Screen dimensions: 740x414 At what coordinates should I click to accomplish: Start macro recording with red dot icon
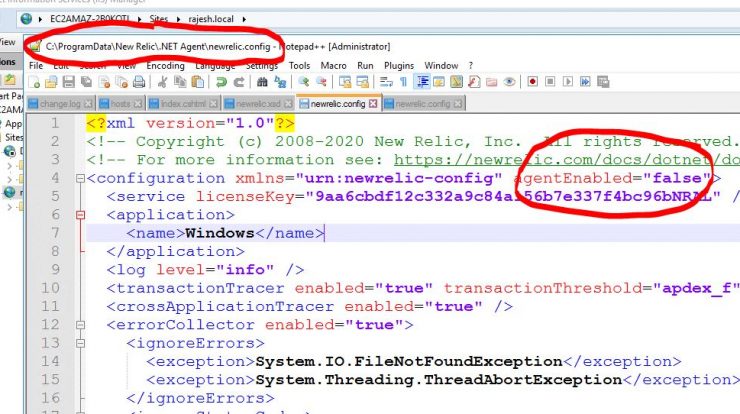click(532, 82)
